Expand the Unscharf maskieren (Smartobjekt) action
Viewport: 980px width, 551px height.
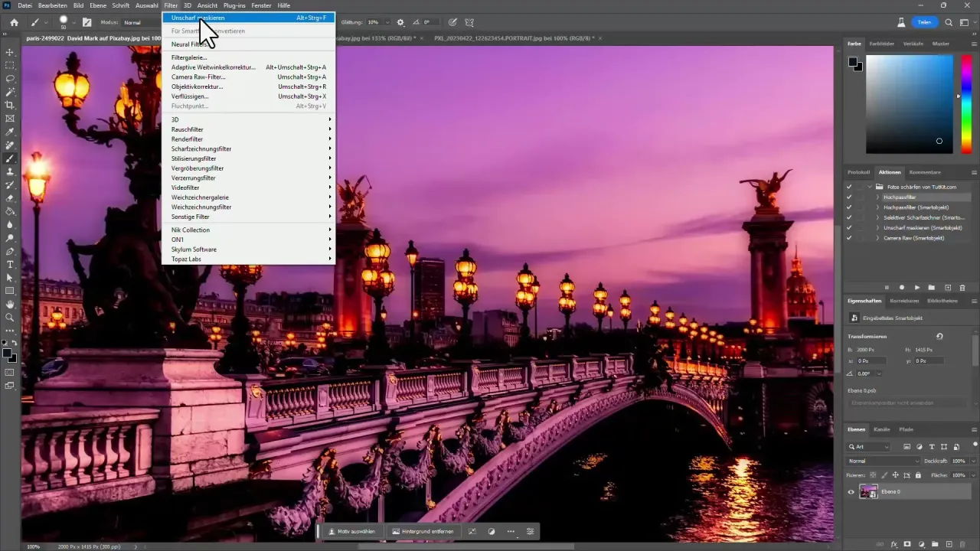tap(877, 228)
